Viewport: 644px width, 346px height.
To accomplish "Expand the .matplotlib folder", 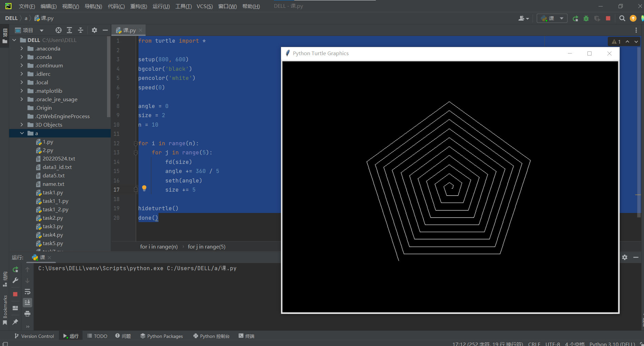I will click(x=22, y=91).
